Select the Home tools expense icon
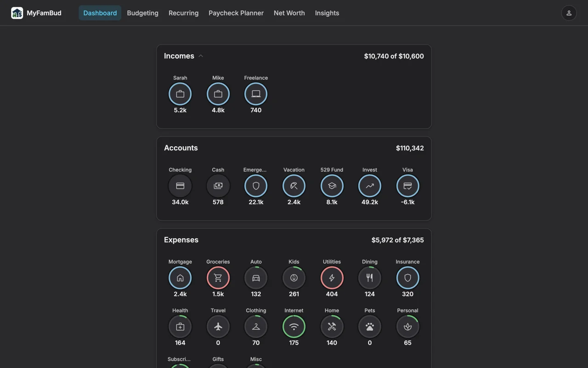 (332, 327)
